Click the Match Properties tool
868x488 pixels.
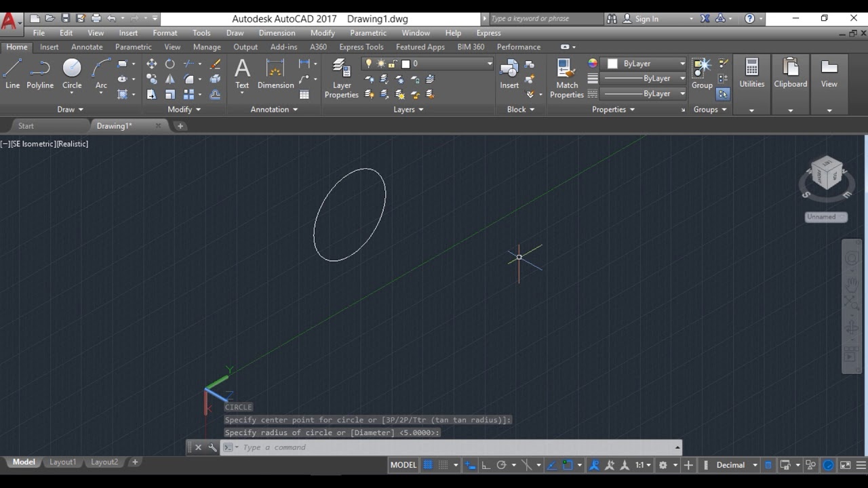pos(567,79)
